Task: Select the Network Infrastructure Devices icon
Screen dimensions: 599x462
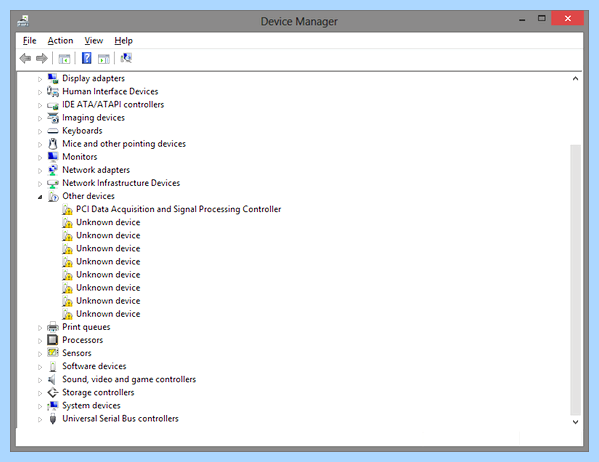Action: [53, 183]
